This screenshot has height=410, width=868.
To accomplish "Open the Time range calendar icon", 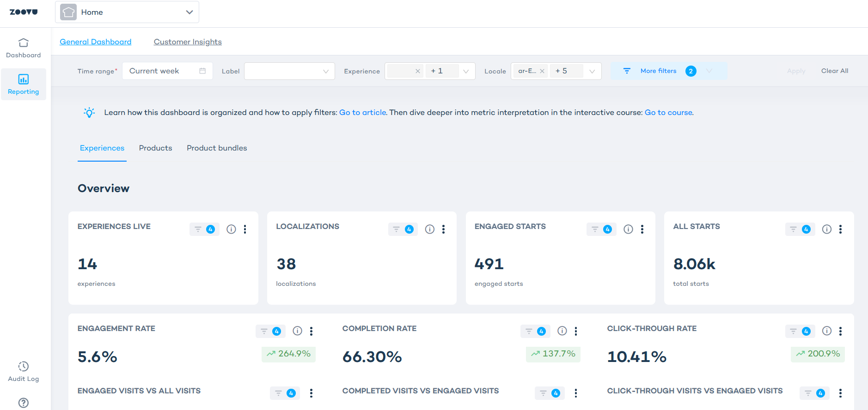I will tap(202, 71).
